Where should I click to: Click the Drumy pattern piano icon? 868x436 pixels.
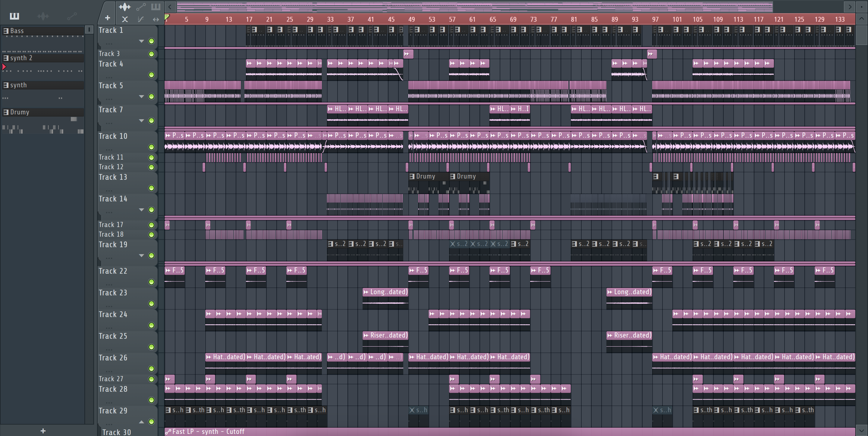[x=6, y=112]
